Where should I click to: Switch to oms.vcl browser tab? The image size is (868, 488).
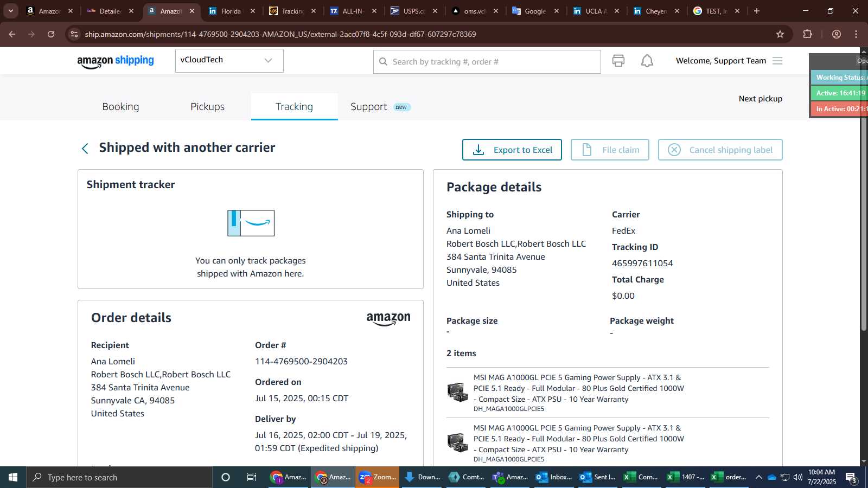coord(475,11)
